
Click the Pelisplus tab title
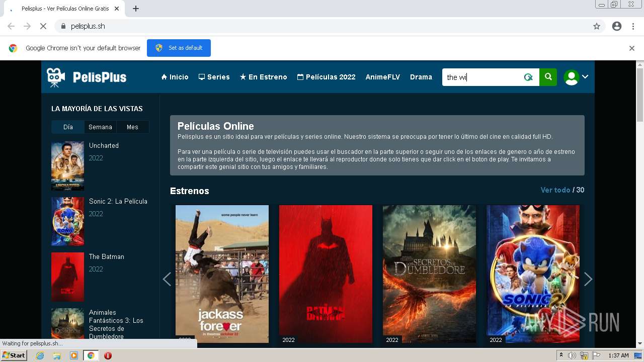point(65,9)
